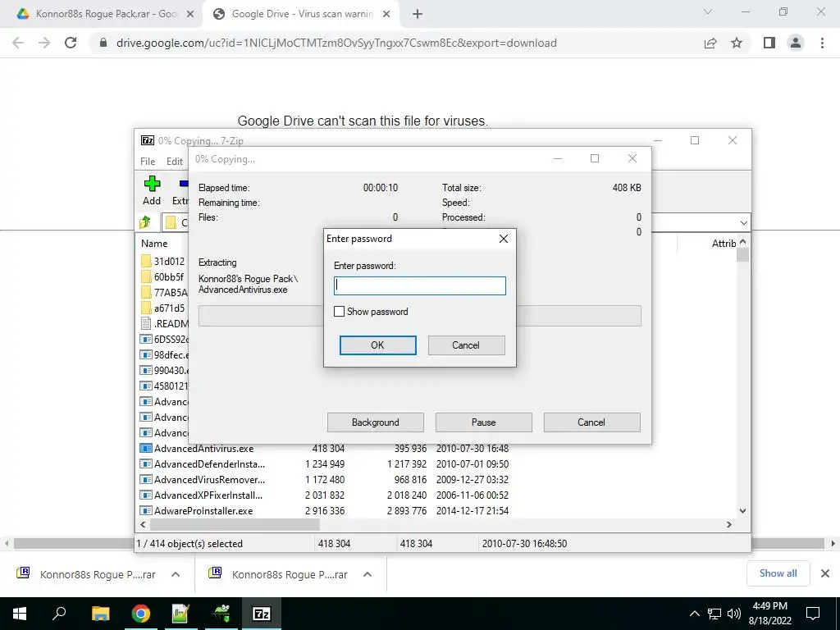Click the volume tray icon
This screenshot has width=840, height=630.
tap(734, 614)
